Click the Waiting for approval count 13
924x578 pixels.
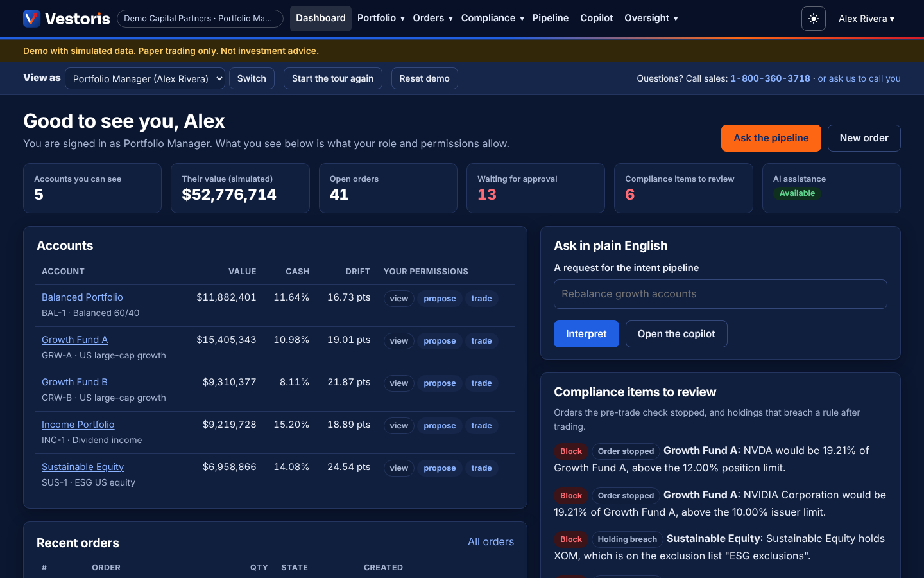coord(487,195)
